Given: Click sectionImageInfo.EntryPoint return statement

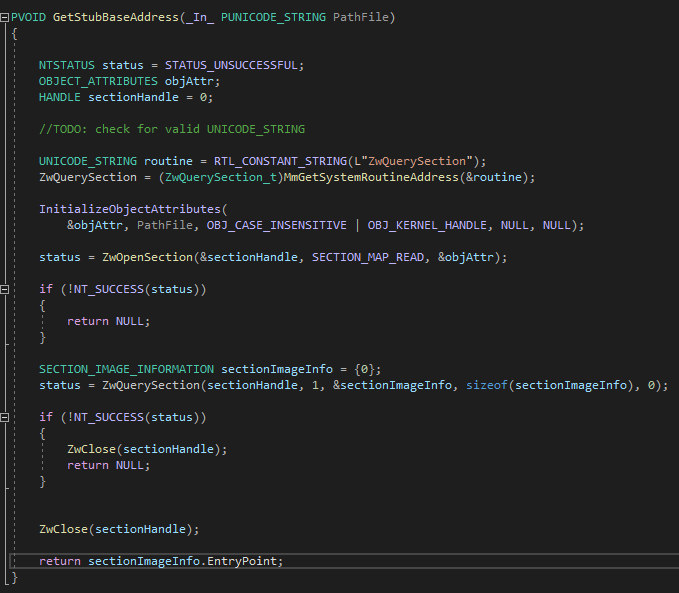Looking at the screenshot, I should [161, 562].
